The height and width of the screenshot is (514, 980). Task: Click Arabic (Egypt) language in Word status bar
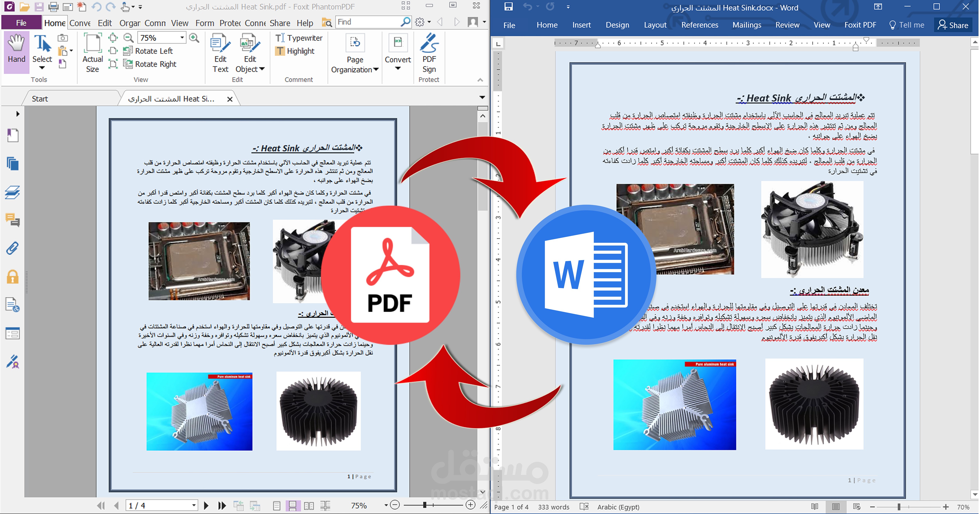[618, 507]
